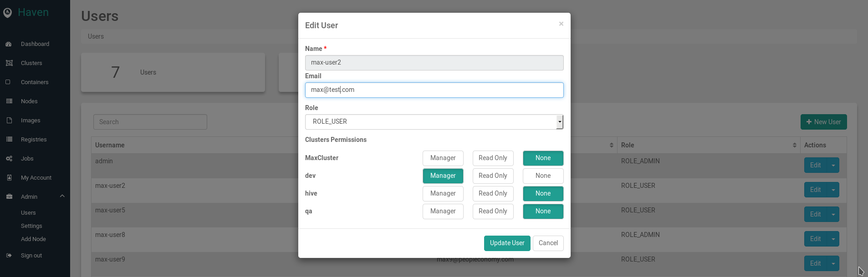
Task: Collapse the Admin menu chevron
Action: point(62,196)
